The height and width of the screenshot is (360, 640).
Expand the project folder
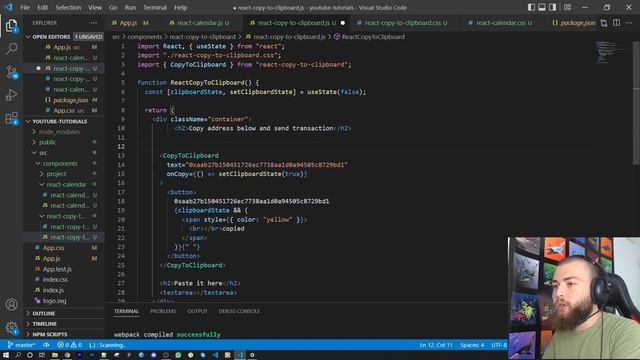64,174
